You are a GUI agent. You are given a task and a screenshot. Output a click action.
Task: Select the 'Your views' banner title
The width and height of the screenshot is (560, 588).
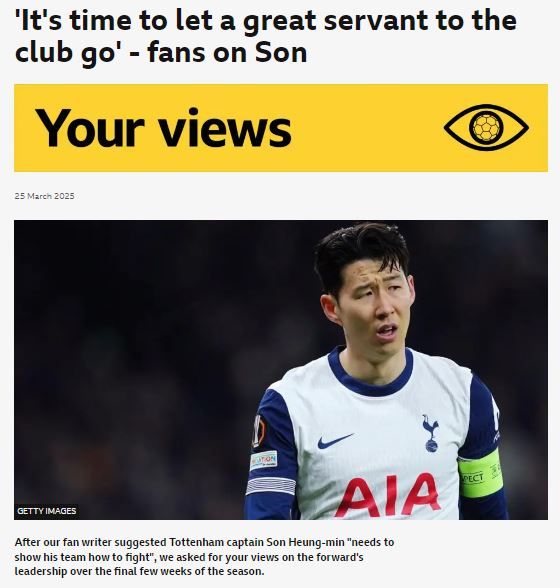[x=164, y=128]
